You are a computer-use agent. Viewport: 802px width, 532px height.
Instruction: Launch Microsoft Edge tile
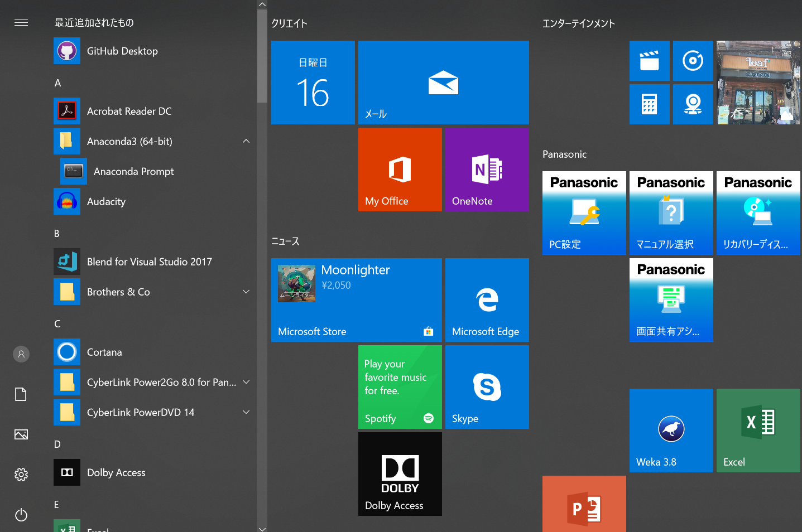487,300
